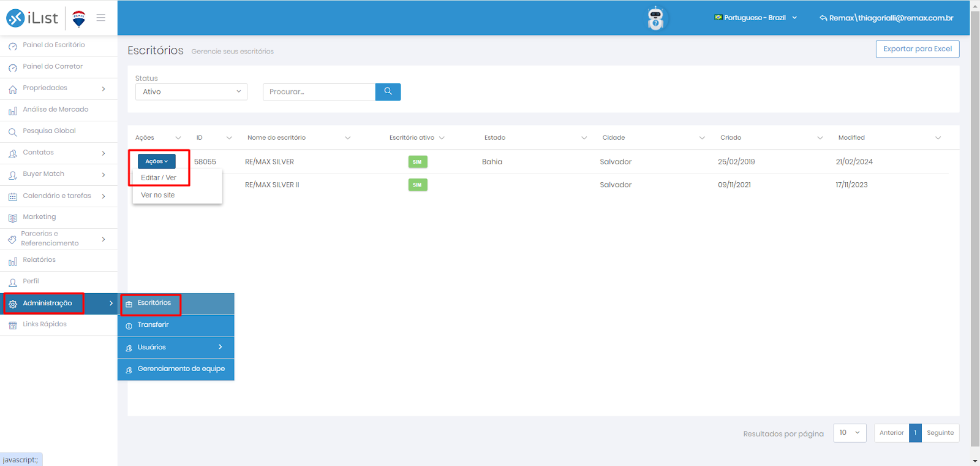Click the Relatórios bar chart icon
Viewport: 980px width, 466px height.
(x=13, y=261)
